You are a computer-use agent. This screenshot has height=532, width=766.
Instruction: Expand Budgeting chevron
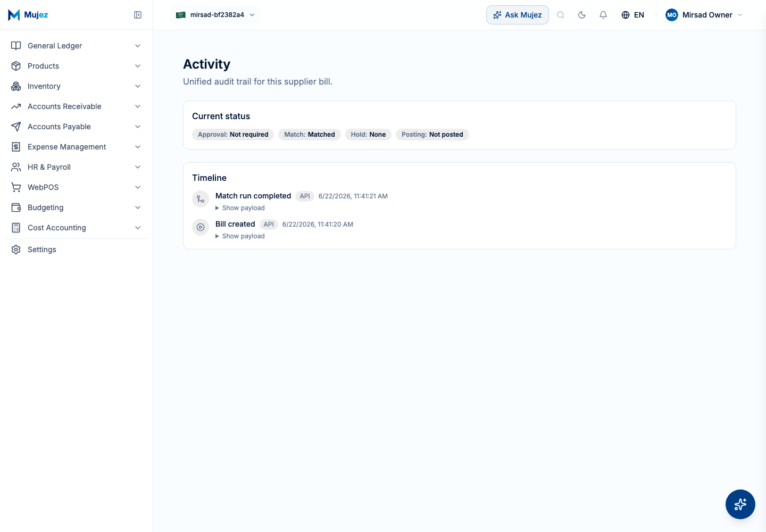[138, 207]
